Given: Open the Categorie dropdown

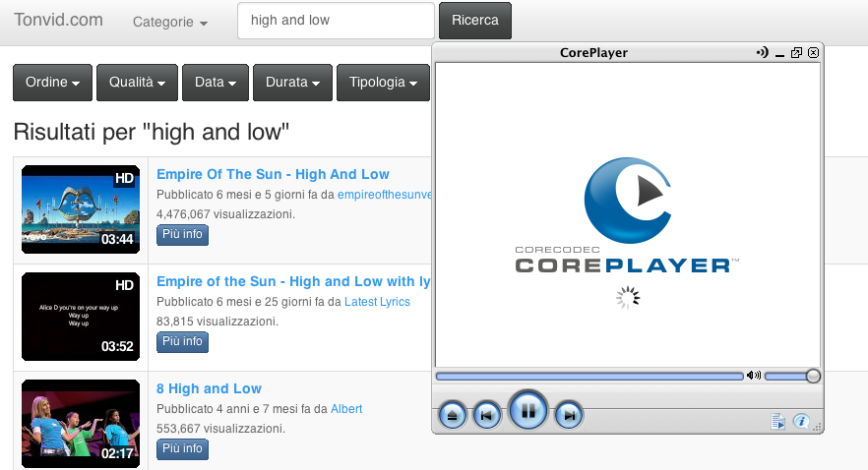Looking at the screenshot, I should click(x=170, y=22).
